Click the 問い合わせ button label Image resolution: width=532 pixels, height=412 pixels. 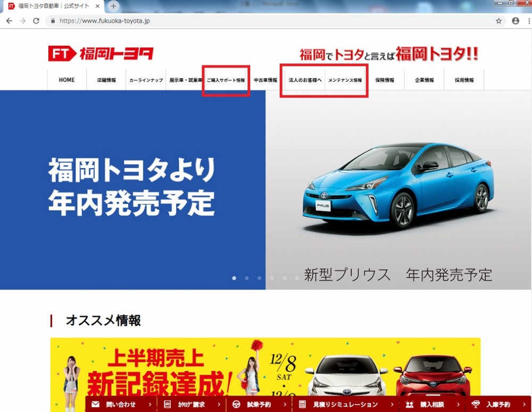point(121,405)
